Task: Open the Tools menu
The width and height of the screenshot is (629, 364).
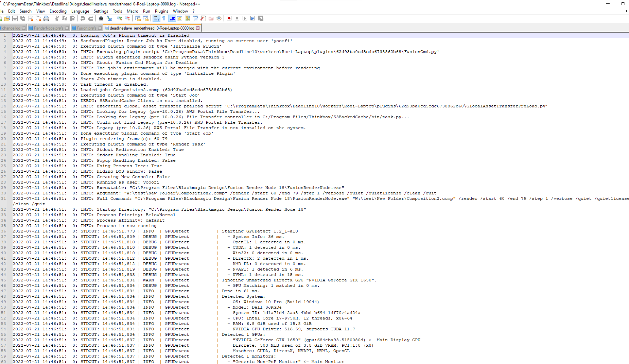Action: 117,11
